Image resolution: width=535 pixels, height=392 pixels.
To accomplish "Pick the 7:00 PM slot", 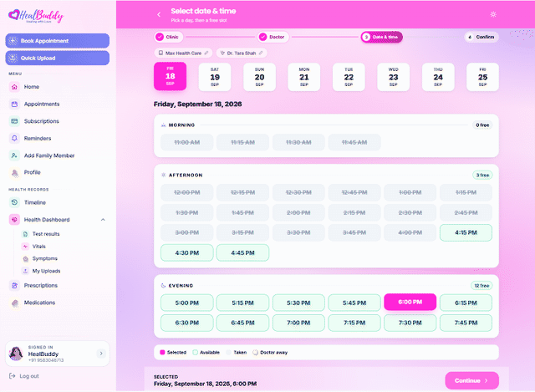I will 298,323.
